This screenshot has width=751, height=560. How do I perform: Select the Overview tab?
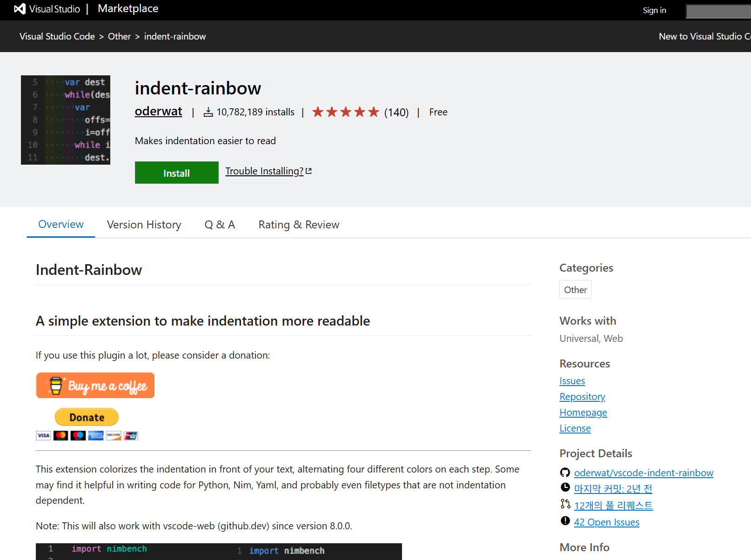61,224
